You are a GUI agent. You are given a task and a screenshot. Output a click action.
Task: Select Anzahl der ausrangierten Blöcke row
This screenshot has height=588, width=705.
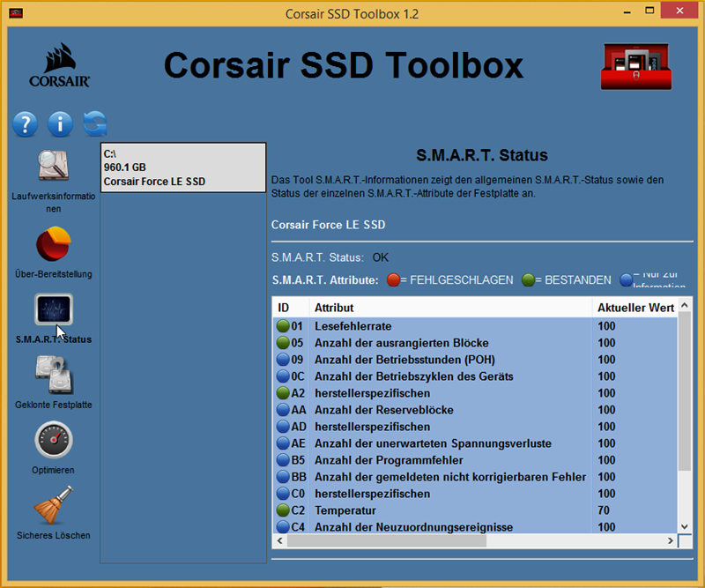[475, 343]
